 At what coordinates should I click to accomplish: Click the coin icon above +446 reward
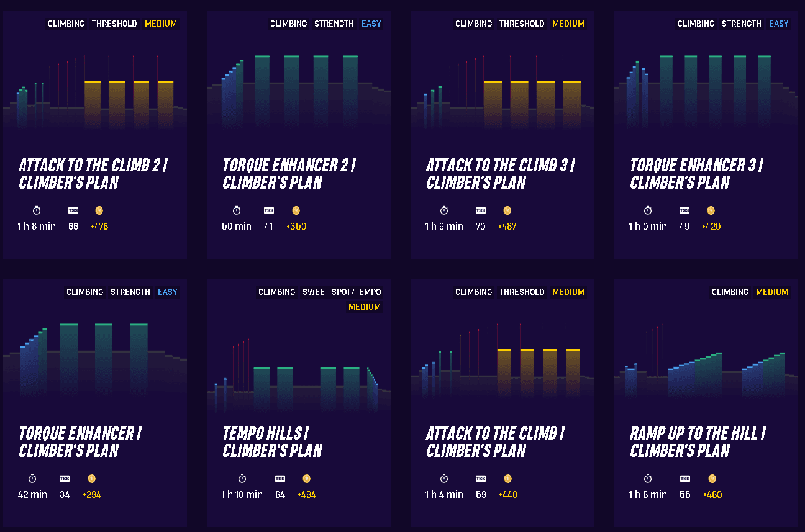(x=507, y=479)
